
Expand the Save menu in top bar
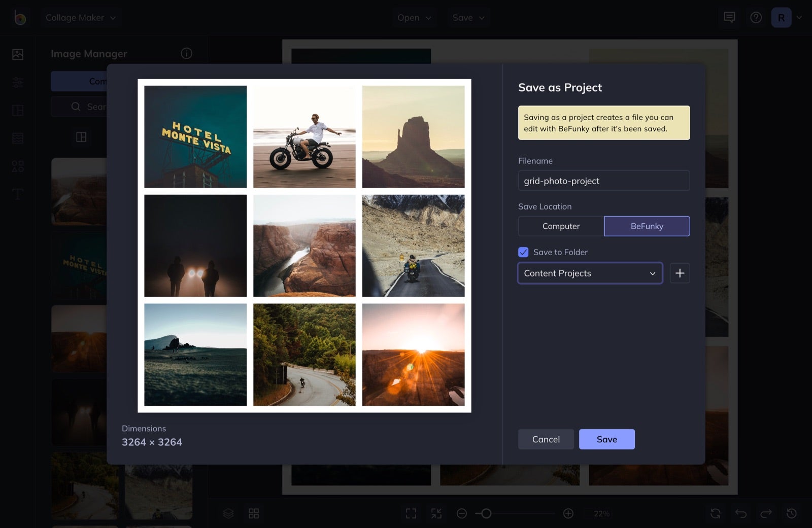click(x=467, y=17)
